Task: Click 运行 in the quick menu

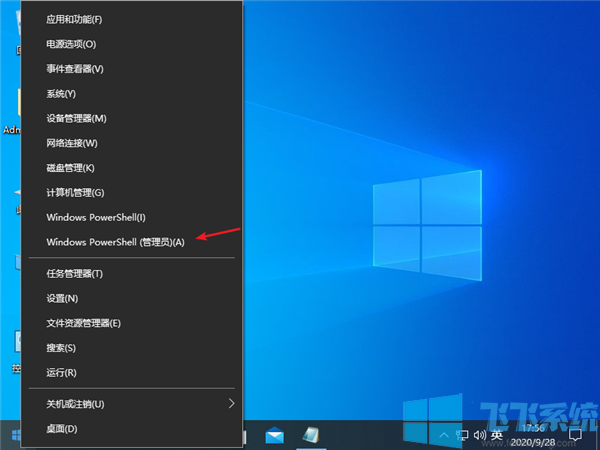Action: [61, 372]
